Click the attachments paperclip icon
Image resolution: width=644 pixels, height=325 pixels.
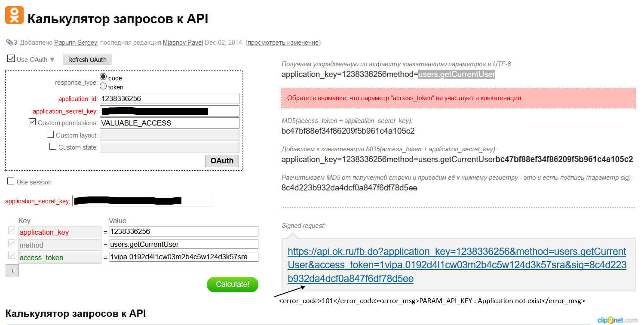click(x=9, y=43)
